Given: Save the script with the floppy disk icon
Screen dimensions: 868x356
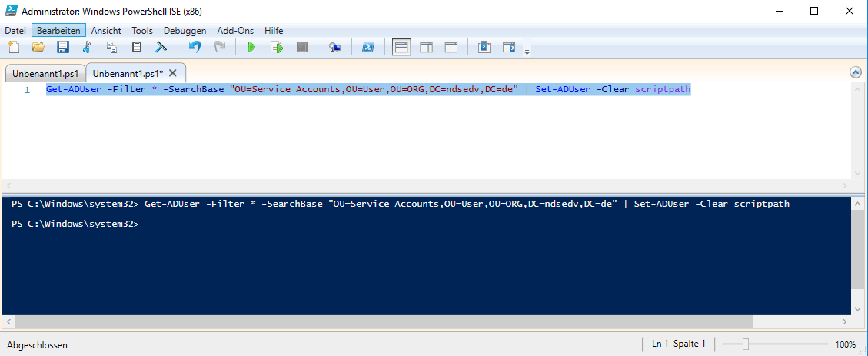Looking at the screenshot, I should tap(63, 48).
